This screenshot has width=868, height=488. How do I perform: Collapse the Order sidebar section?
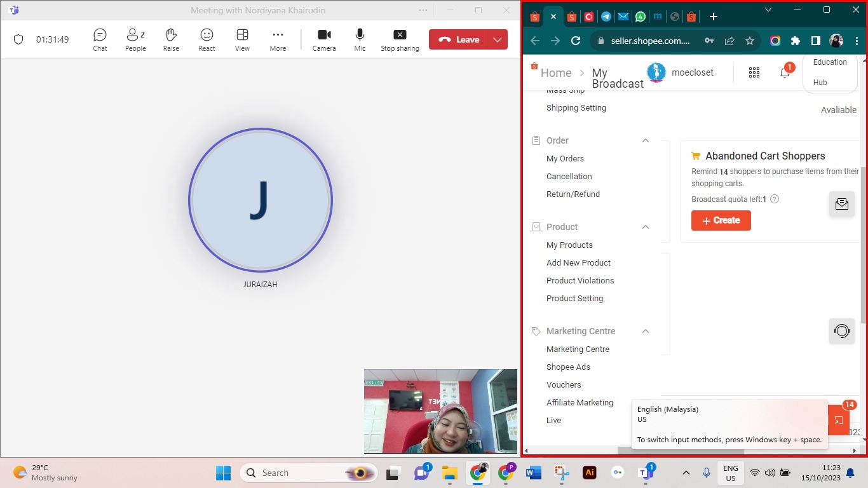[x=646, y=140]
